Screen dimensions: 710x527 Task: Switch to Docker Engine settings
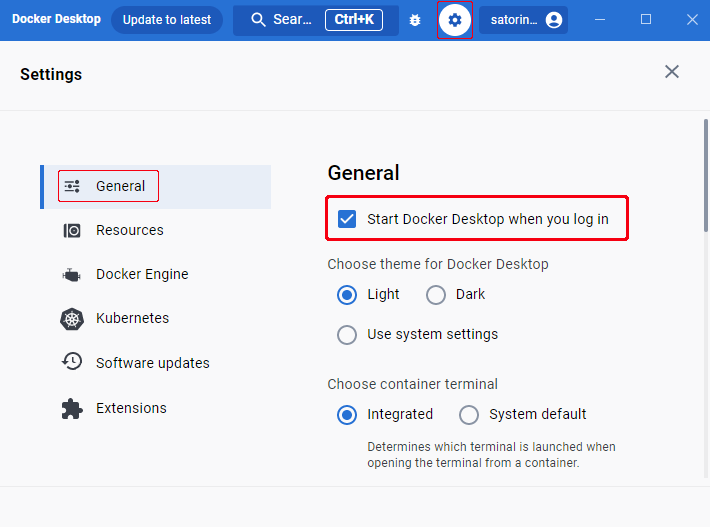point(156,274)
